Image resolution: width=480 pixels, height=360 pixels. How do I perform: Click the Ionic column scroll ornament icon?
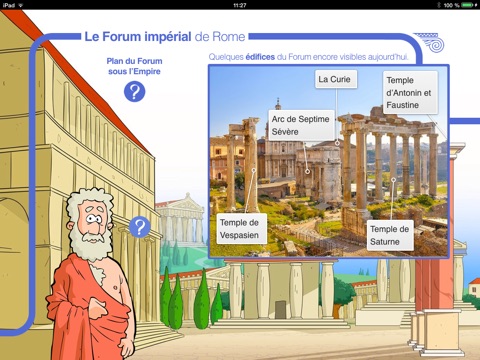coord(430,42)
